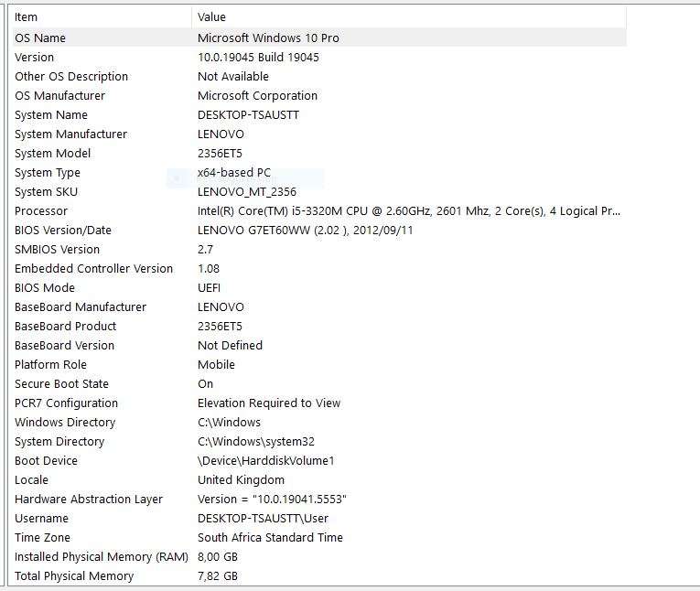Select the BIOS Version/Date row label
Viewport: 700px width, 591px height.
(x=63, y=230)
